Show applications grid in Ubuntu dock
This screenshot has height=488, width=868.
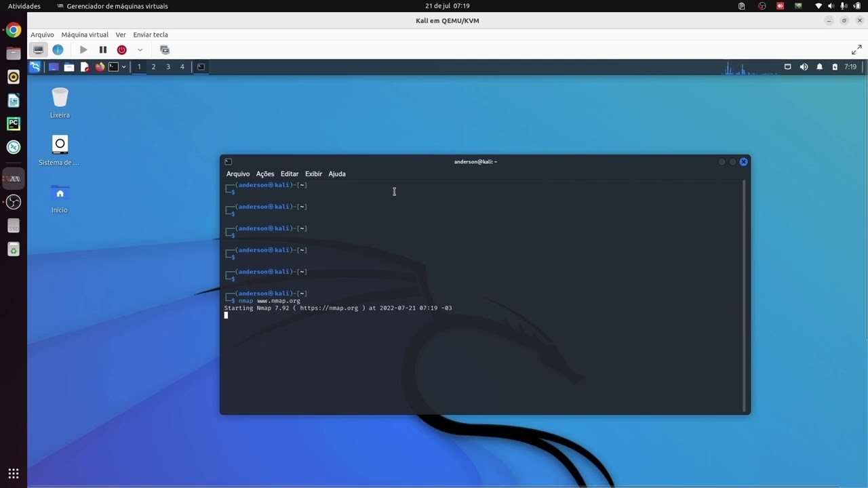point(14,474)
